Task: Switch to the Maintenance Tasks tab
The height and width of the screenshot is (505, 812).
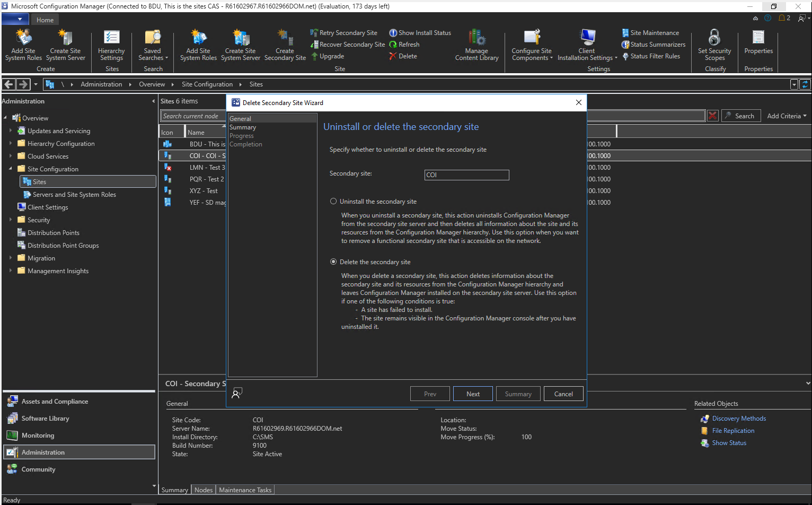Action: (245, 490)
